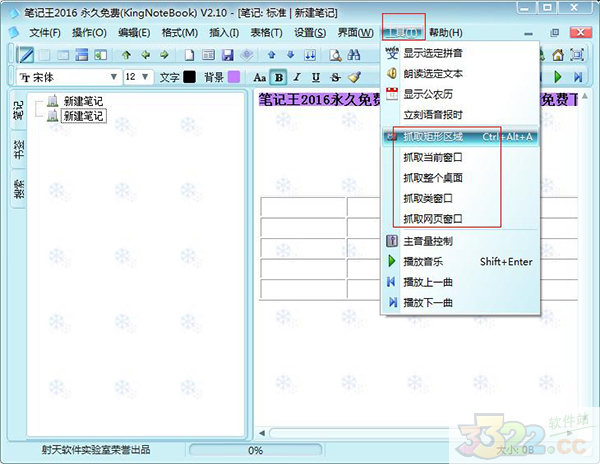The width and height of the screenshot is (600, 464).
Task: Click the panel with green arrow icon
Action: (101, 55)
